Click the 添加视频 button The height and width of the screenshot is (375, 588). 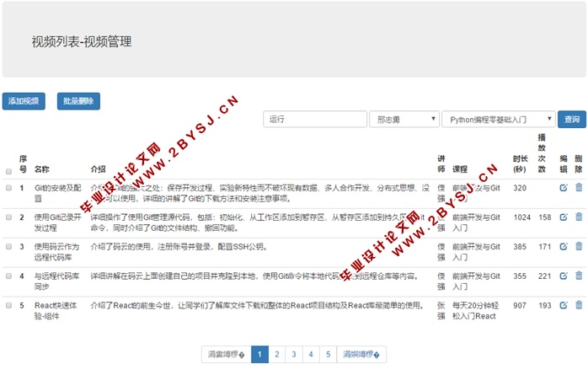[x=24, y=101]
